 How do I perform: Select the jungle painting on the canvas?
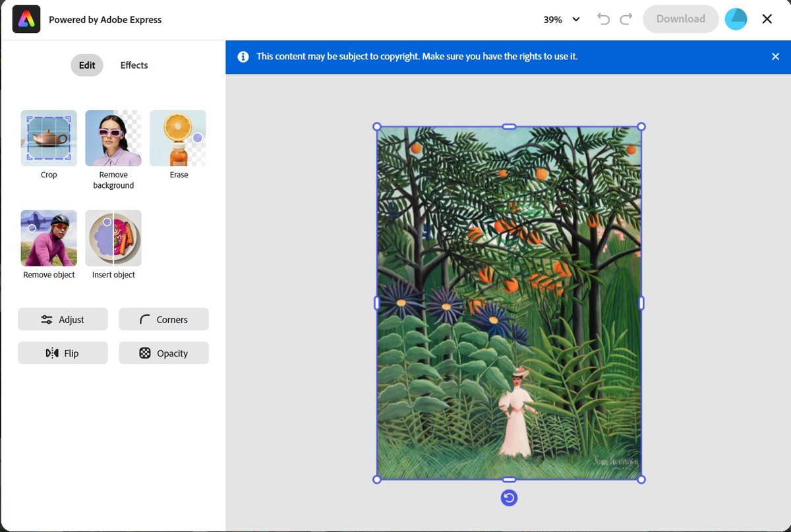509,303
